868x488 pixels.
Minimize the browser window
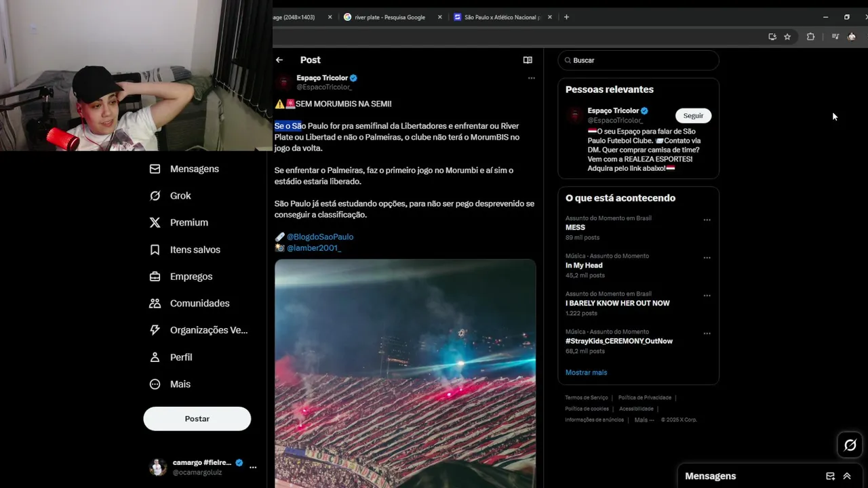(x=825, y=17)
